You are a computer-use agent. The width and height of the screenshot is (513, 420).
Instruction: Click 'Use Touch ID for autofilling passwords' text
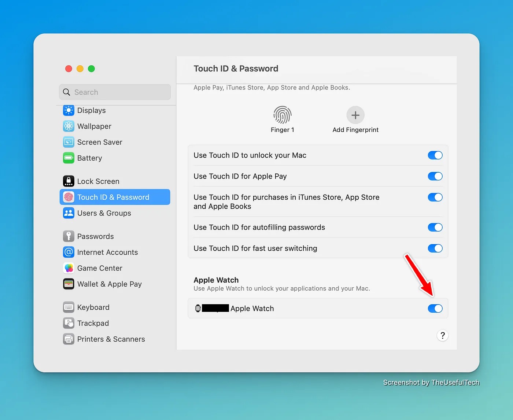click(259, 228)
